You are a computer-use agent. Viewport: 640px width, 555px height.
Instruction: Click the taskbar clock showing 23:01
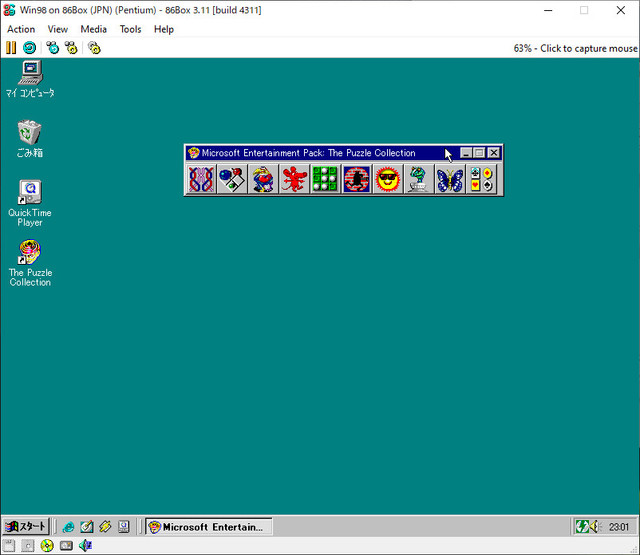click(619, 527)
